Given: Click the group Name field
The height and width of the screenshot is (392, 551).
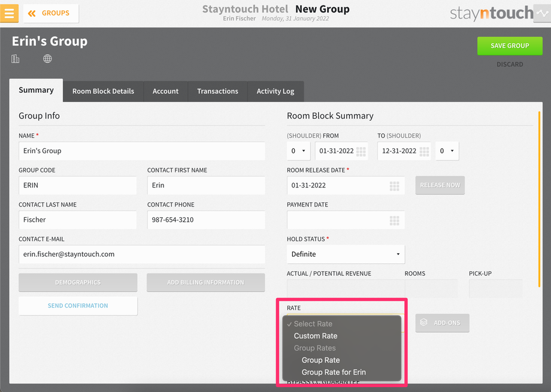Looking at the screenshot, I should point(141,151).
